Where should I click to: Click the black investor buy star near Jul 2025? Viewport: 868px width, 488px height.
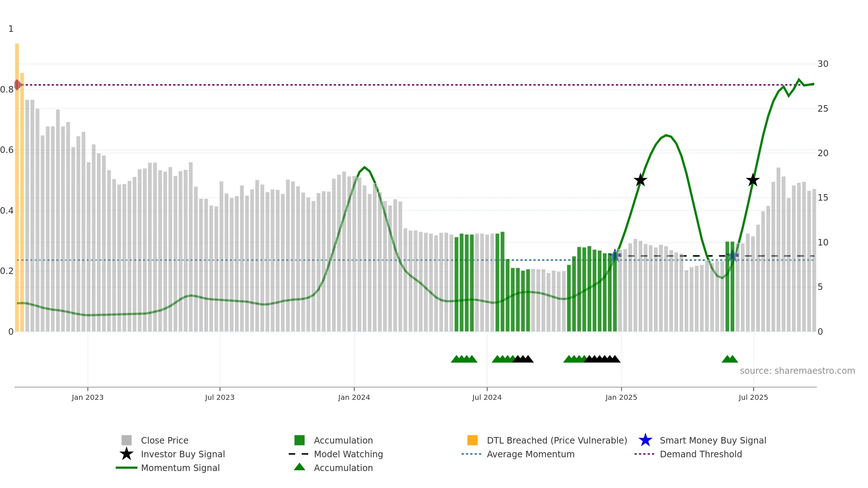coord(753,180)
